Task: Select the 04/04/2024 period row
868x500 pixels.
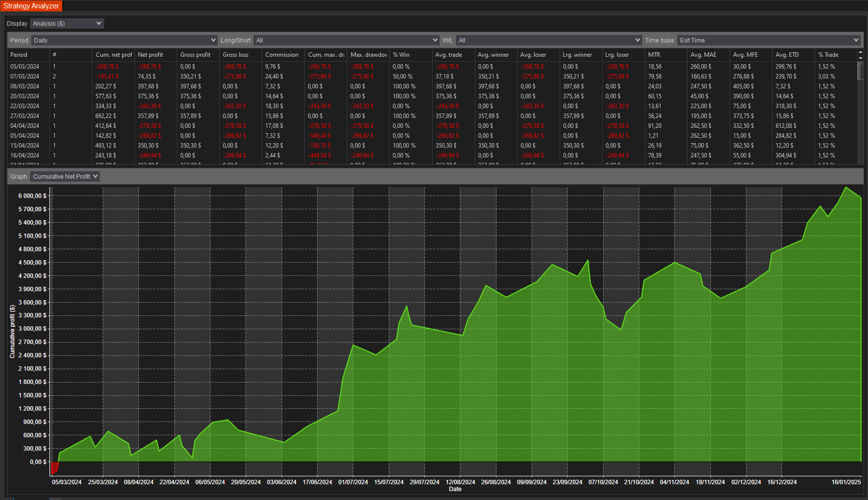Action: tap(432, 126)
